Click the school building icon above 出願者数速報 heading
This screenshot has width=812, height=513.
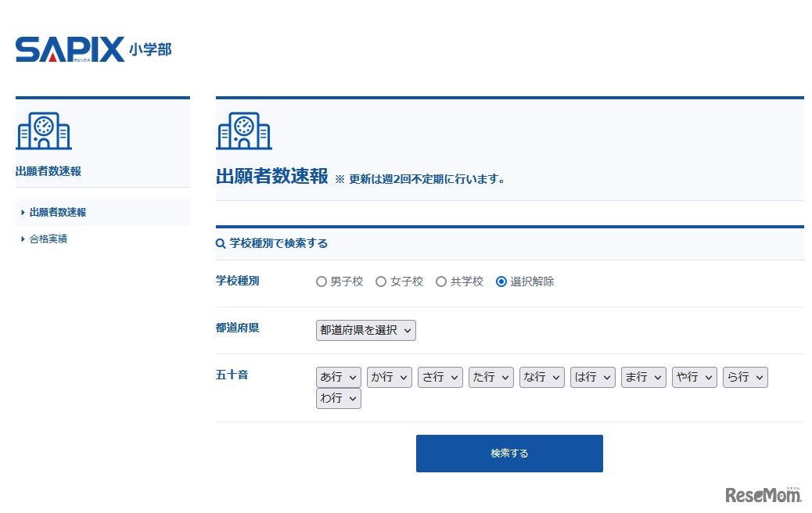pyautogui.click(x=243, y=131)
